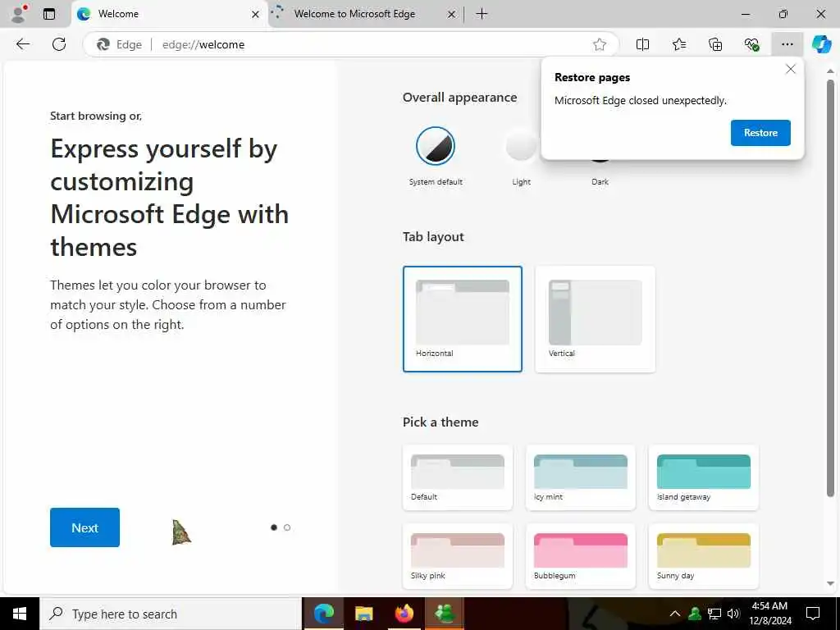Pick the Icy mint theme

[581, 477]
